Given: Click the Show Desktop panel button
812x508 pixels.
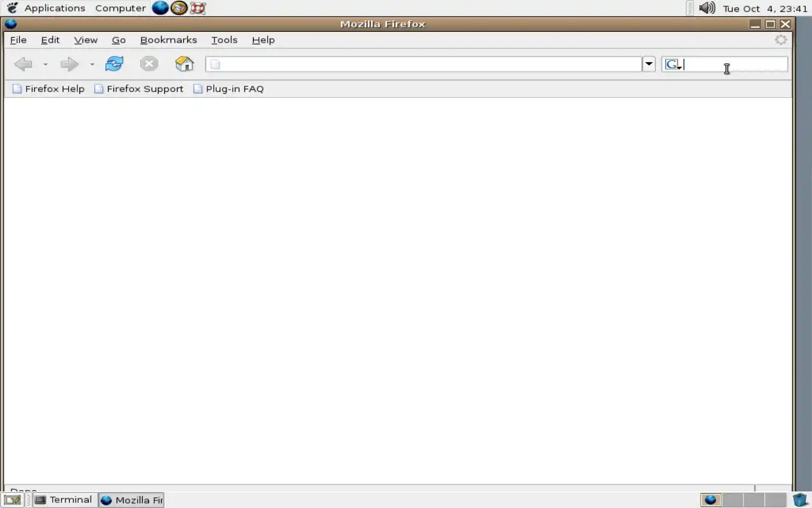Looking at the screenshot, I should tap(12, 500).
